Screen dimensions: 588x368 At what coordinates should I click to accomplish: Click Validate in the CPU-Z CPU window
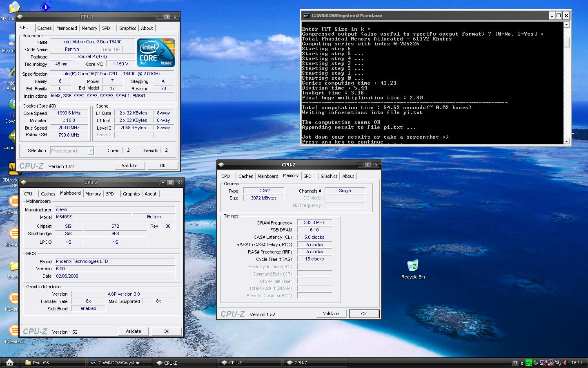[x=129, y=166]
